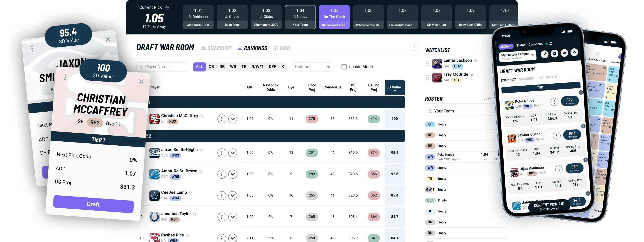This screenshot has height=242, width=644.
Task: Open the external link icon on phone
Action: (x=544, y=54)
